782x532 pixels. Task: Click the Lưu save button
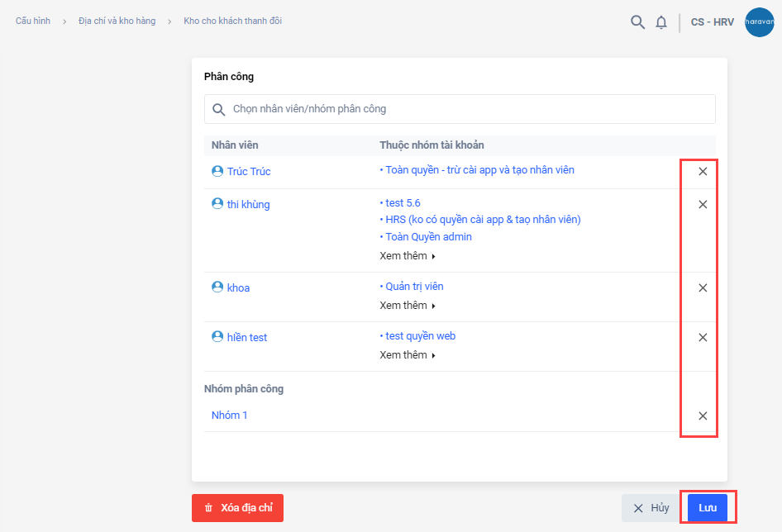point(708,508)
